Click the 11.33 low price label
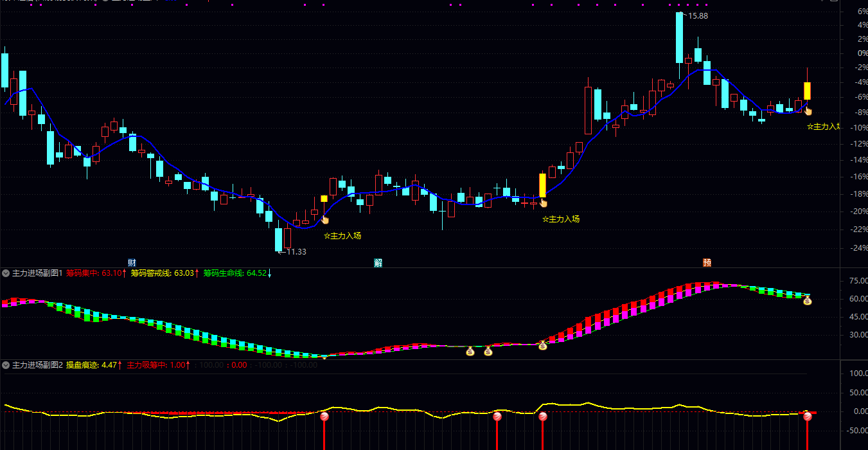 tap(296, 252)
